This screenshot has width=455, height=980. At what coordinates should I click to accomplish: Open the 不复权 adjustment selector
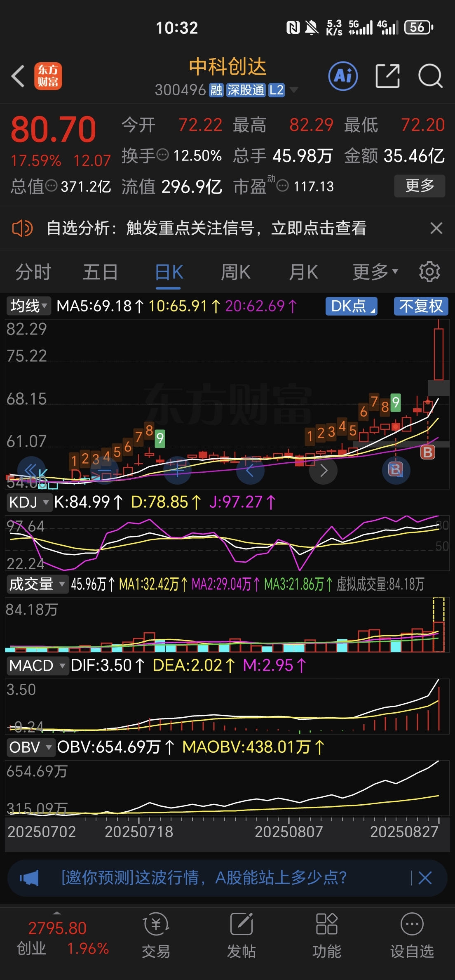click(421, 306)
